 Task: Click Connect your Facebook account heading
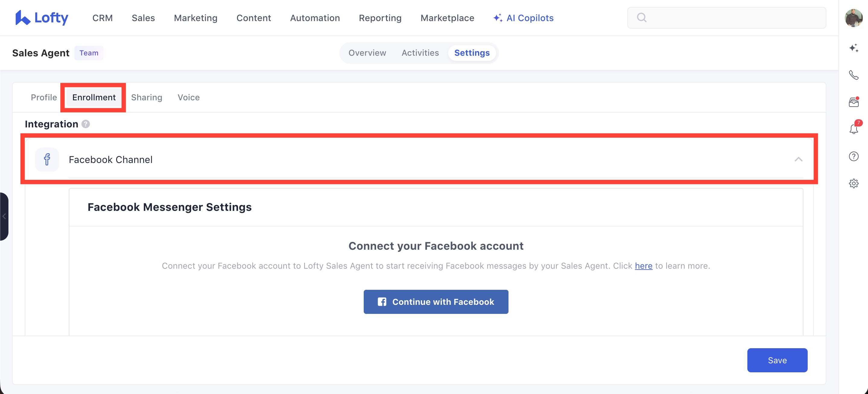tap(436, 246)
